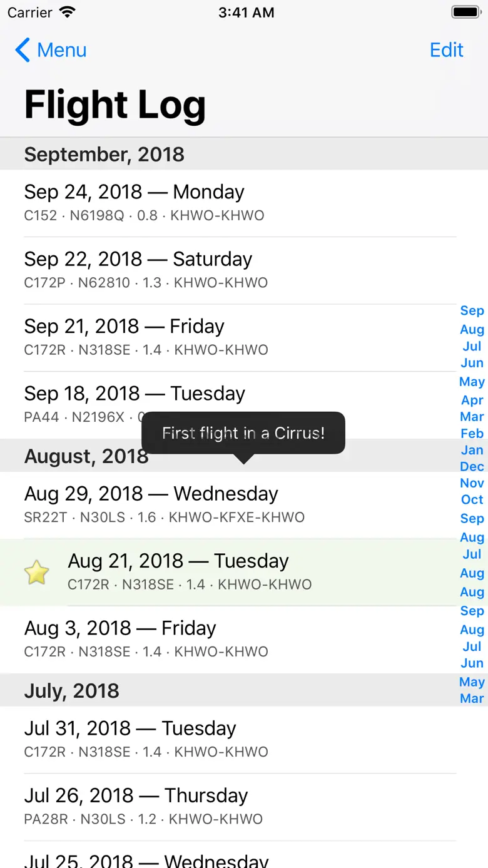Tap the Wi-Fi icon in status bar
488x868 pixels.
click(67, 13)
